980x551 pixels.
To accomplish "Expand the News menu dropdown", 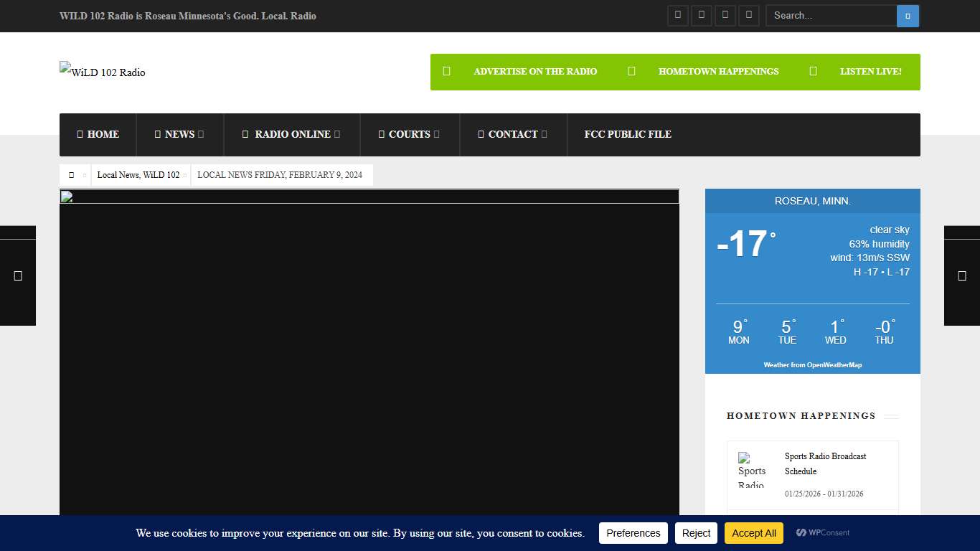I will click(179, 134).
